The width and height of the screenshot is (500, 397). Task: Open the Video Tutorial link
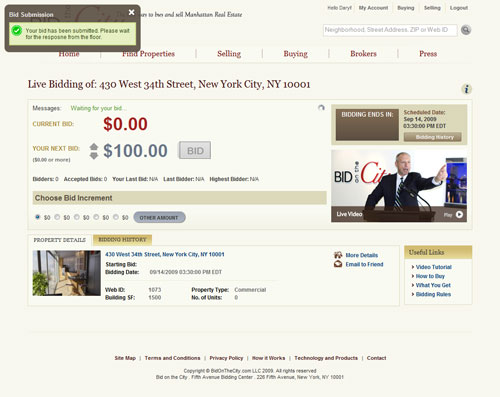pyautogui.click(x=433, y=267)
